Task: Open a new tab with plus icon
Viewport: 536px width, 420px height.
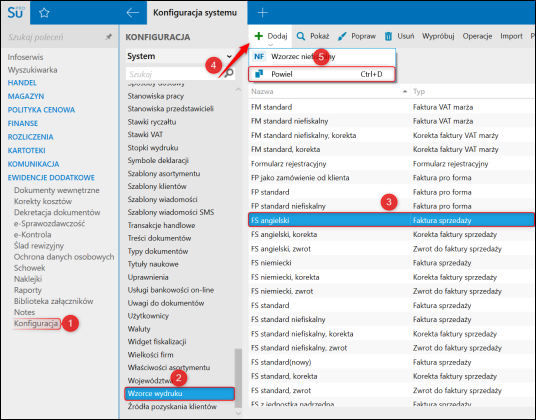Action: point(263,13)
